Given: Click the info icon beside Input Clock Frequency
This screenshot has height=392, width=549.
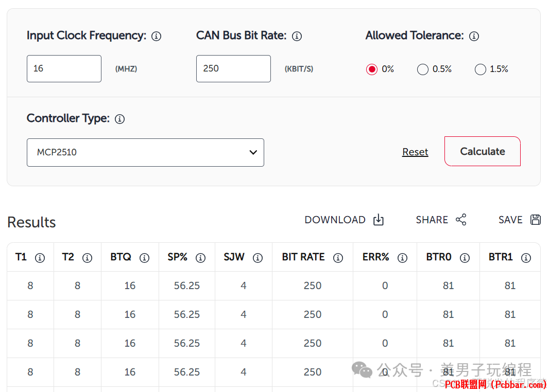Looking at the screenshot, I should (156, 36).
